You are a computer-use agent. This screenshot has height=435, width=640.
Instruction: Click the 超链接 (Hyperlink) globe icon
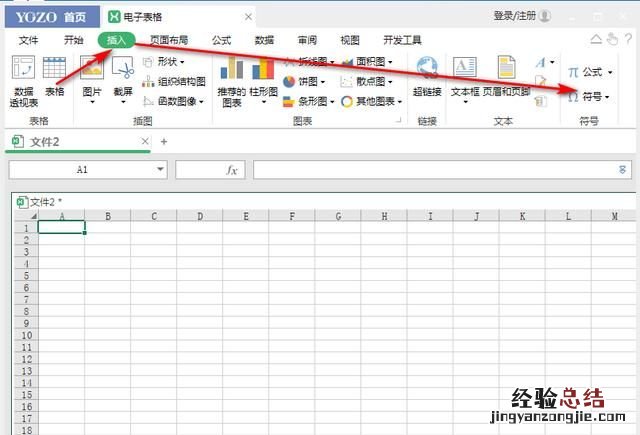click(x=428, y=70)
